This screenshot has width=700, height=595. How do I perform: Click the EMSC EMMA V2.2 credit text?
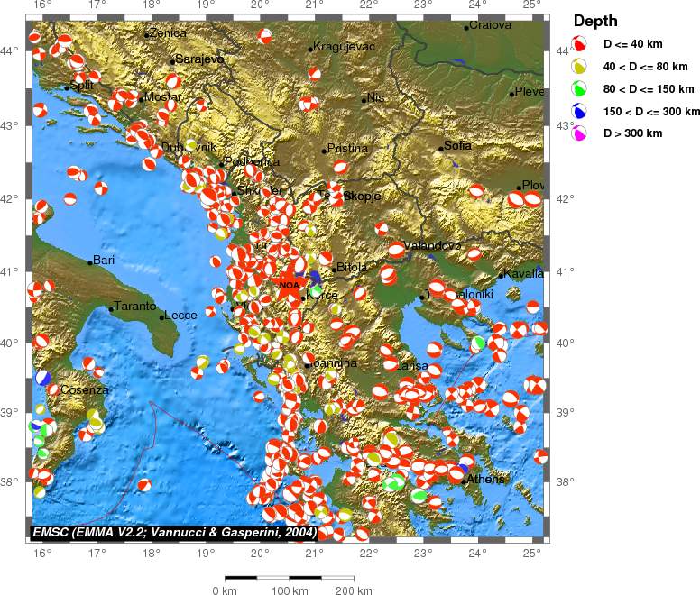point(174,533)
